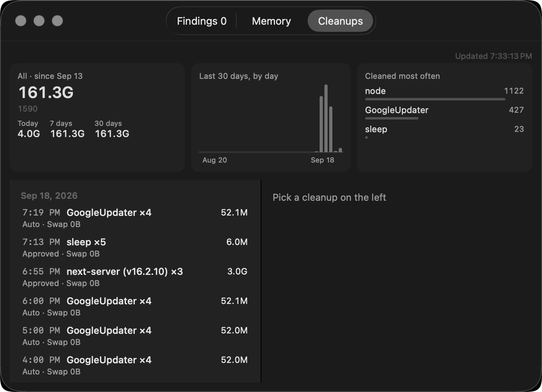Image resolution: width=542 pixels, height=392 pixels.
Task: Select the 5:00 PM GoogleUpdater ×4 cleanup
Action: pos(135,336)
